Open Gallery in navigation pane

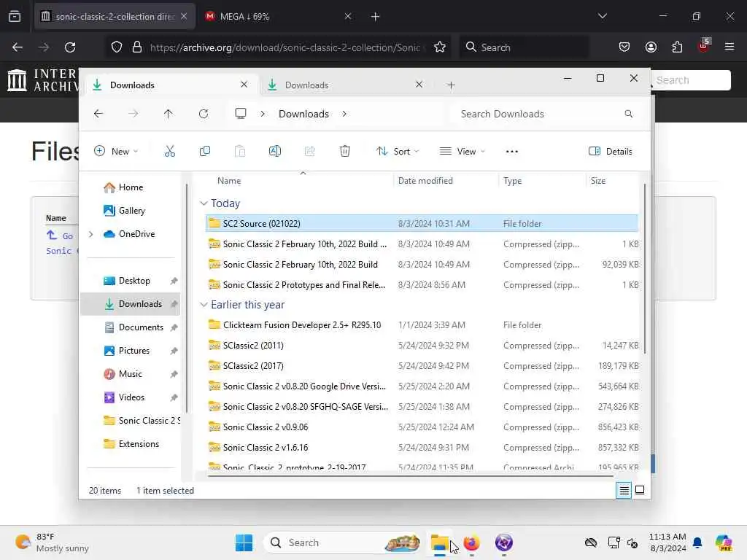coord(125,211)
